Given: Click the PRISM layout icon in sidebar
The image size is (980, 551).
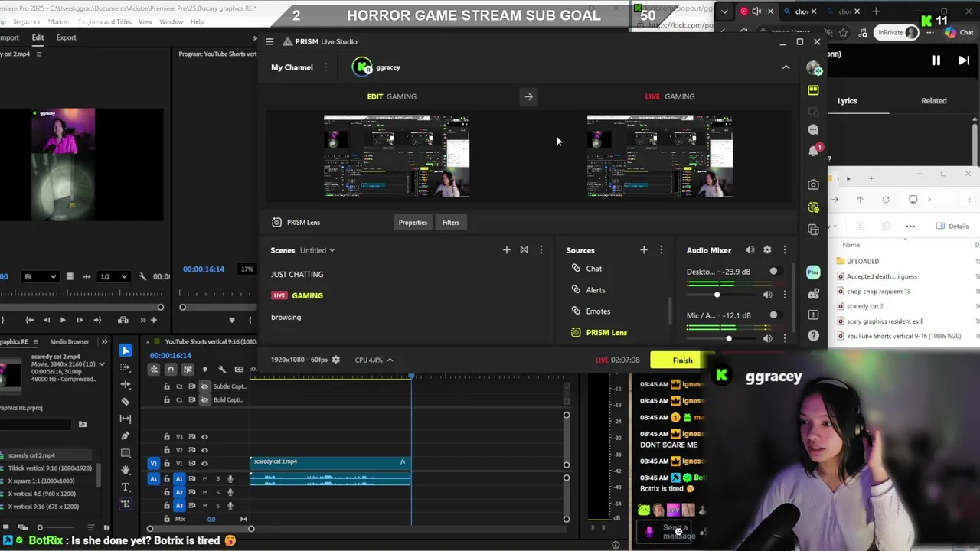Looking at the screenshot, I should [813, 90].
